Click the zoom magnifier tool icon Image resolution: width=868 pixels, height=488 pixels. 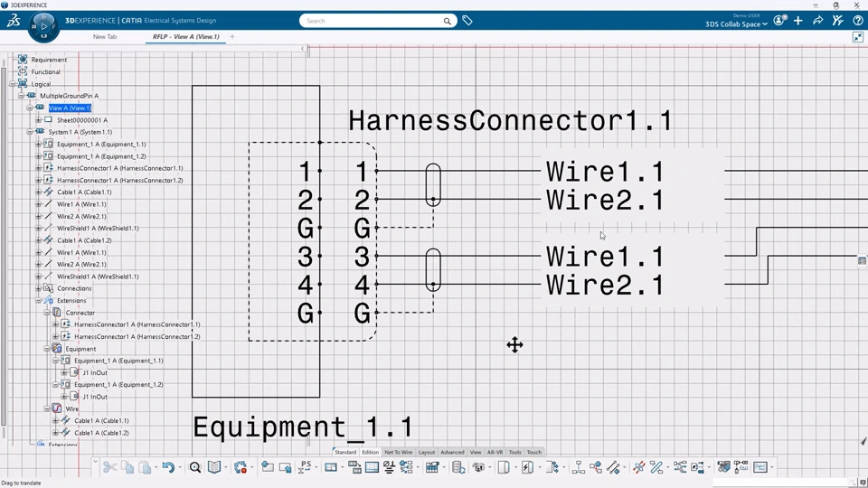coord(194,467)
